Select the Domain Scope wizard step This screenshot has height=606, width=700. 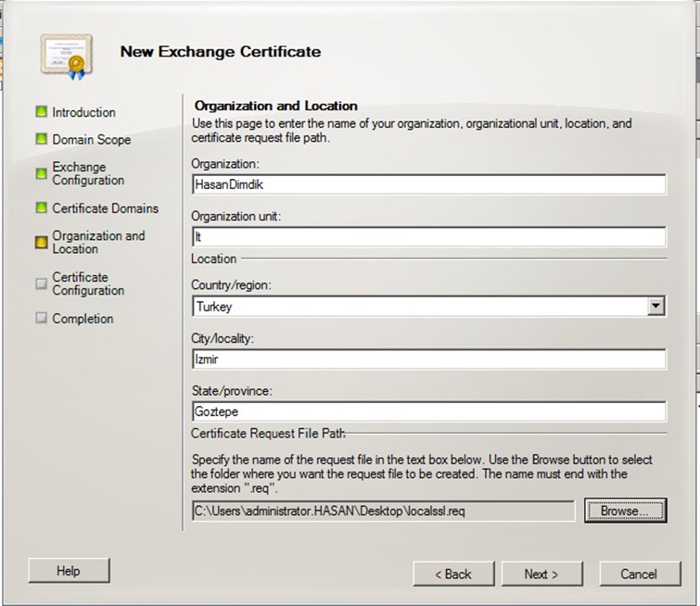[x=92, y=139]
